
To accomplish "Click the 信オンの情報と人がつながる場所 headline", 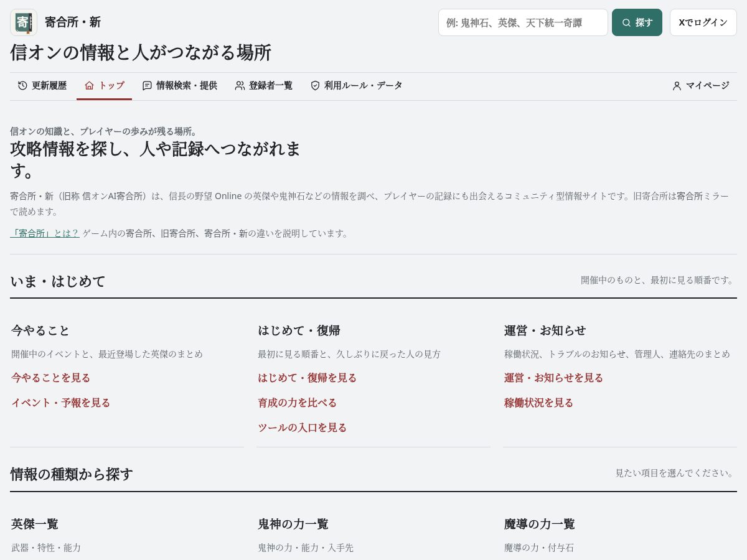I will click(141, 52).
